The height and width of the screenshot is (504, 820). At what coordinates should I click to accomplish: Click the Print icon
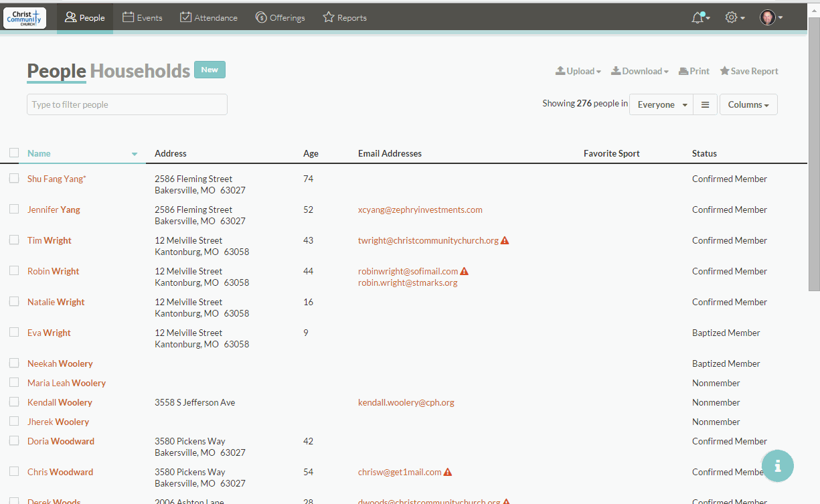point(694,71)
